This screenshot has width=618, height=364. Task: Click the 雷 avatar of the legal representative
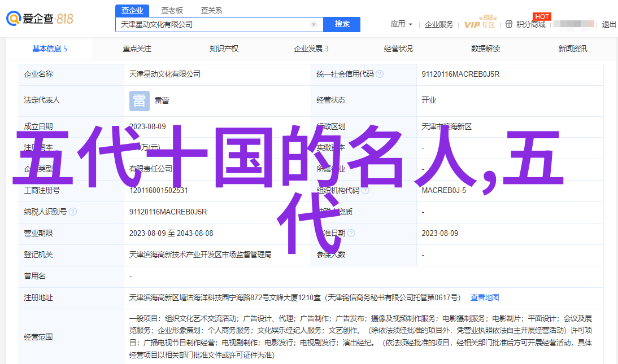coord(140,101)
